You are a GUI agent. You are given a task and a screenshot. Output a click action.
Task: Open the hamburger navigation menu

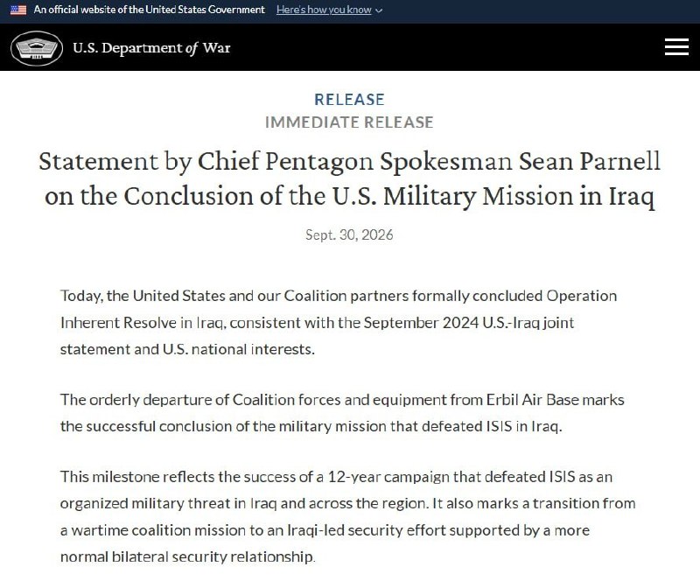click(676, 47)
